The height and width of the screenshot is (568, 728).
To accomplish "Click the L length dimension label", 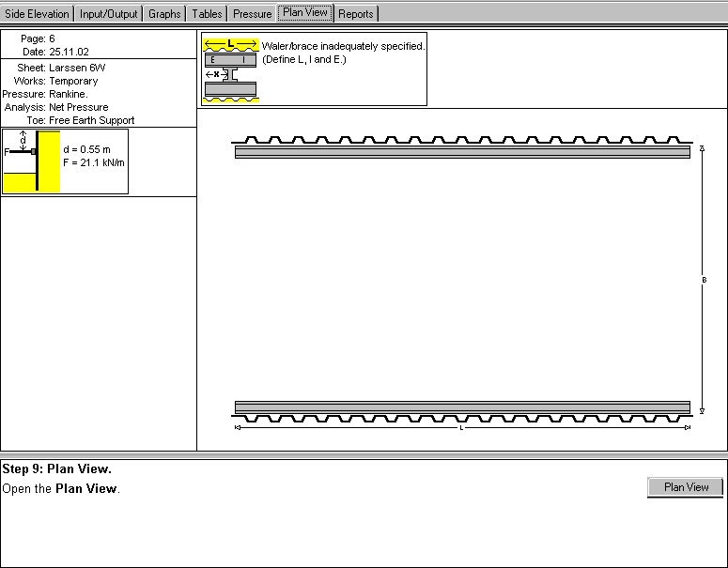I will click(x=461, y=428).
